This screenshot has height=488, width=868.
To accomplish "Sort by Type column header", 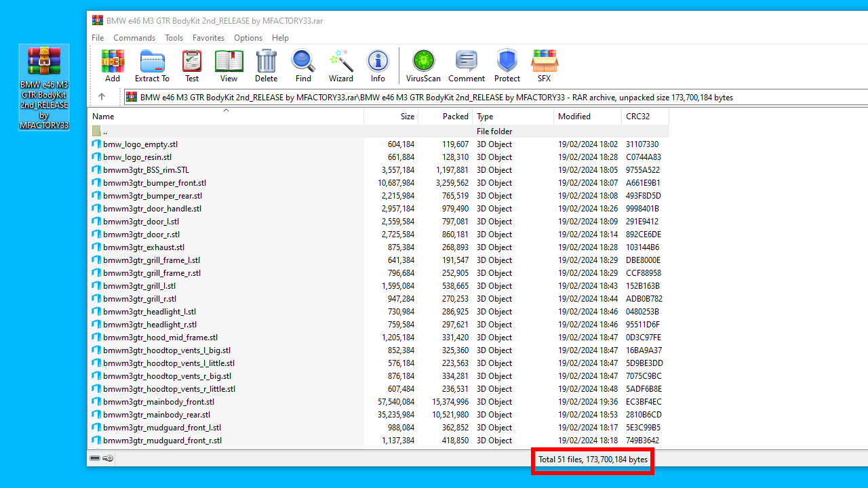I will coord(513,117).
